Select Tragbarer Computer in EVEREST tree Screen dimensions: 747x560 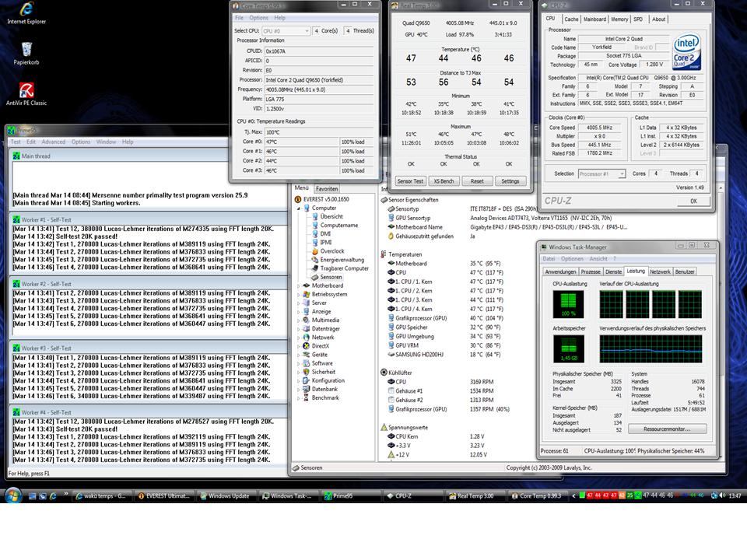point(345,268)
